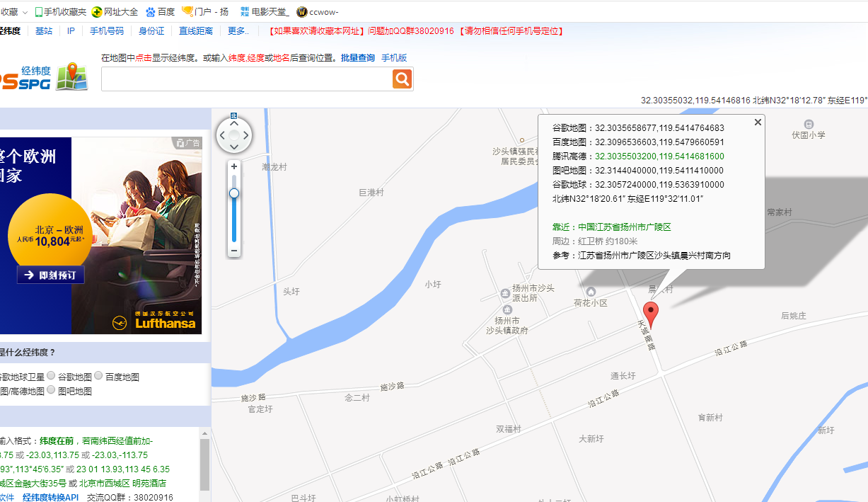Viewport: 868px width, 502px height.
Task: Select the 图吧地图 radio button
Action: tap(51, 390)
